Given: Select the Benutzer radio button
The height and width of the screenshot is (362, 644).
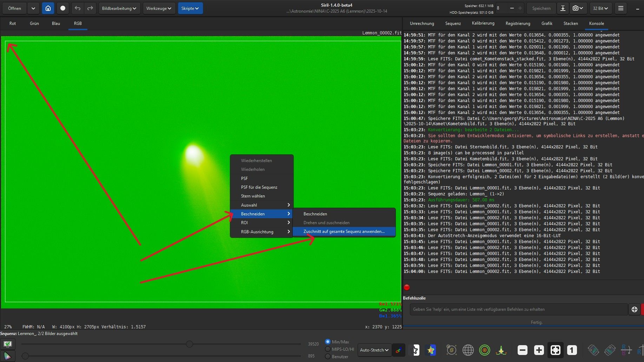Looking at the screenshot, I should (328, 356).
